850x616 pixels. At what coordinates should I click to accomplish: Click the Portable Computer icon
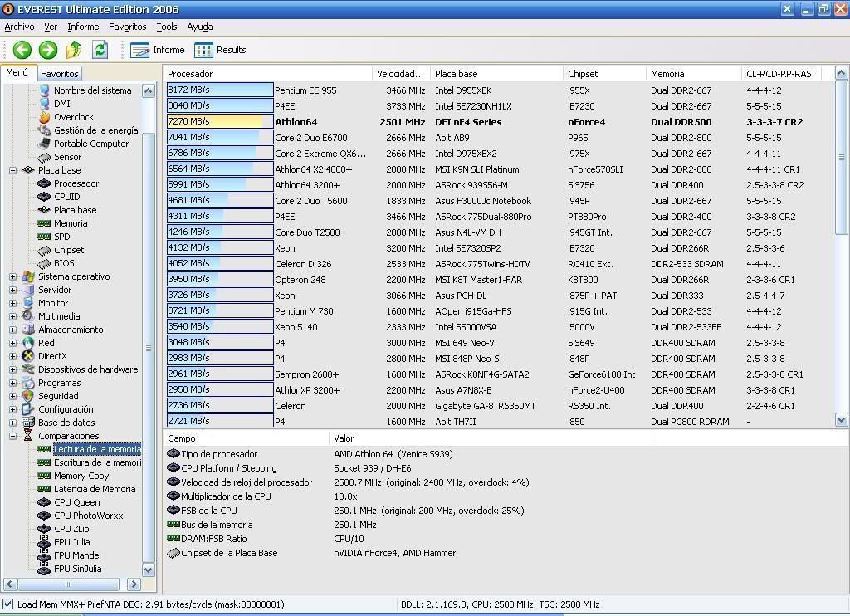tap(44, 144)
